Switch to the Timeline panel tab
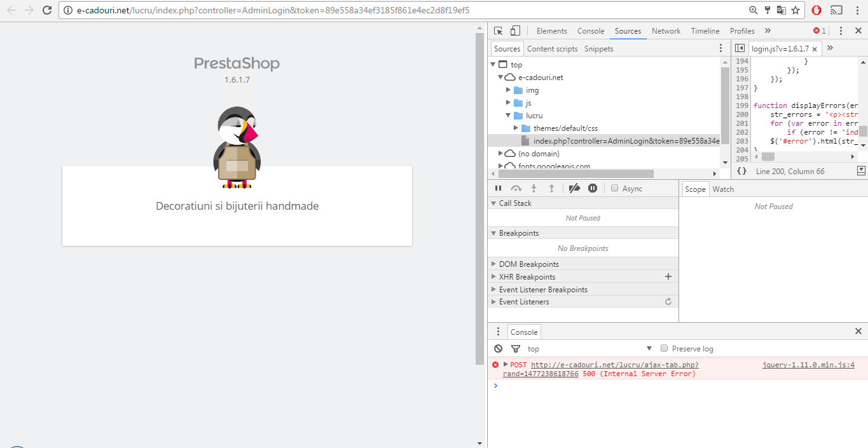Image resolution: width=868 pixels, height=448 pixels. point(705,31)
